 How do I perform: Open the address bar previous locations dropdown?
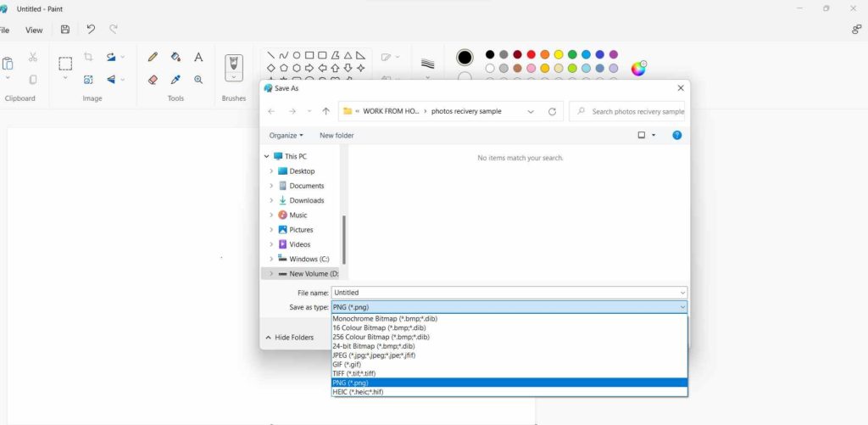(531, 111)
